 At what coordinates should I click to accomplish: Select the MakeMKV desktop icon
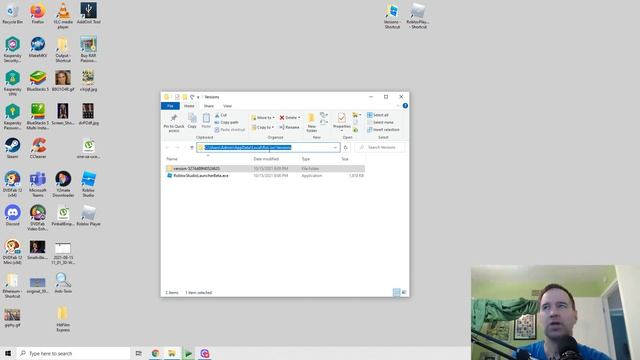[38, 48]
